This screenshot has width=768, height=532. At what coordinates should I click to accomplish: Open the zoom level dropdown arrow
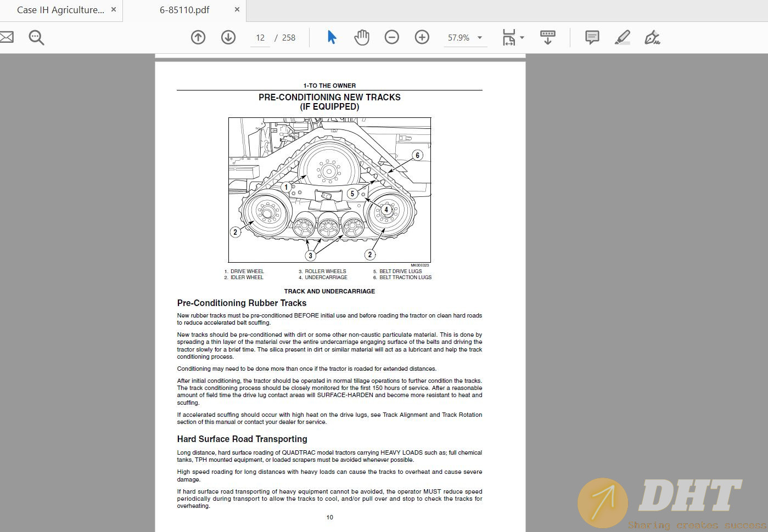480,37
